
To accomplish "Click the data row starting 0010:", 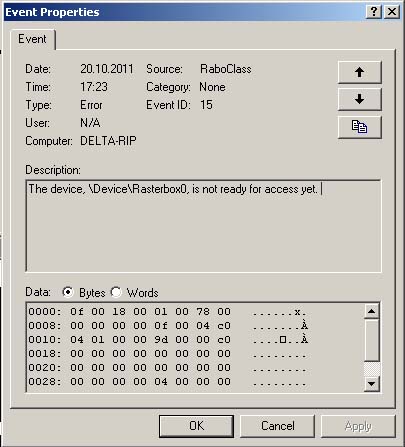I will click(168, 340).
